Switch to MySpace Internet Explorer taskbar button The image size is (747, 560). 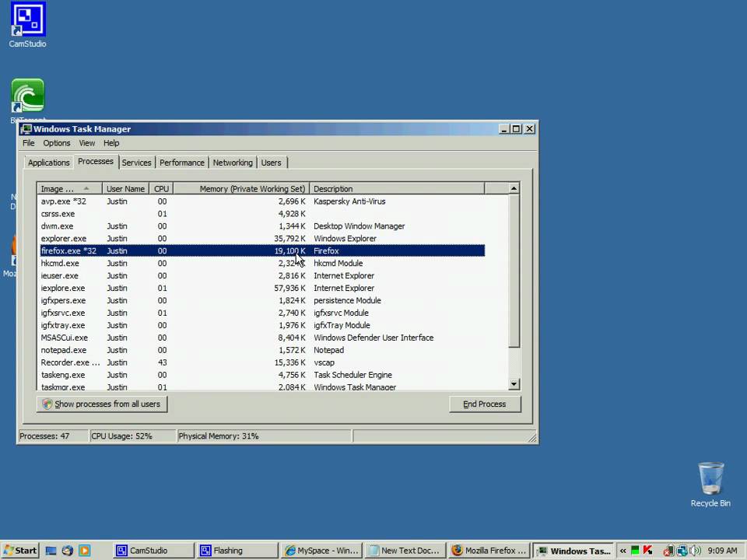pos(321,551)
